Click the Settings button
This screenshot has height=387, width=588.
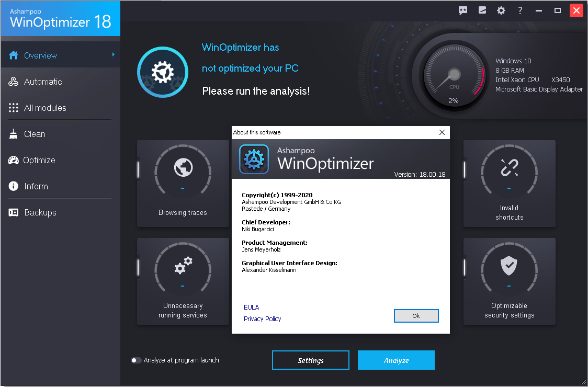click(x=311, y=360)
